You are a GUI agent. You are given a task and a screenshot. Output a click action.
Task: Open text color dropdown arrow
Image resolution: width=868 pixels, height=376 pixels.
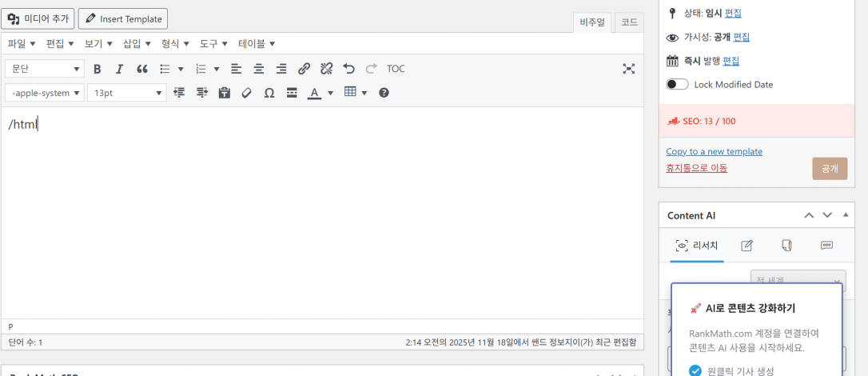pos(330,93)
